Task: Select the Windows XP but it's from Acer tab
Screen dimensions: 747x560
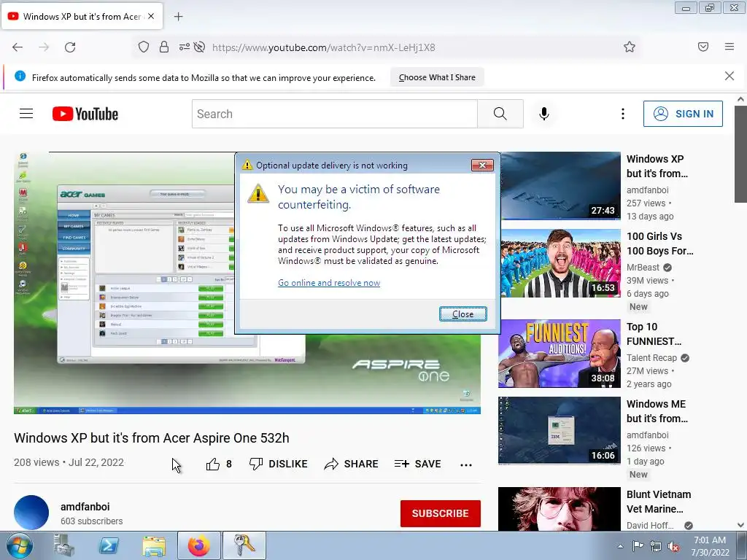Action: click(82, 16)
